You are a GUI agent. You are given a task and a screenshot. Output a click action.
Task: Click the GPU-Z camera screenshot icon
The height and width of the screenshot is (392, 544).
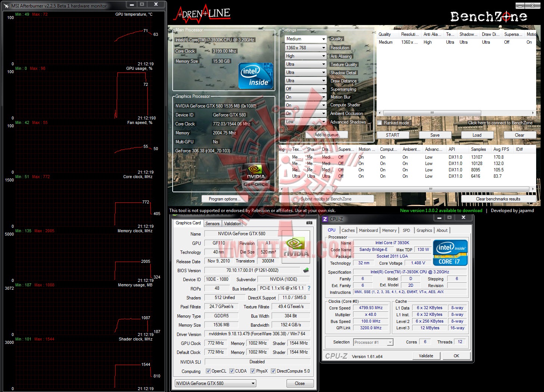click(x=309, y=223)
